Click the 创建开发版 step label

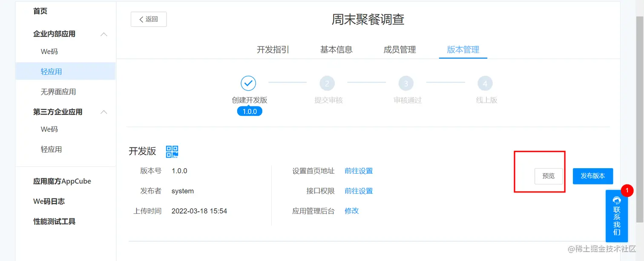point(250,100)
